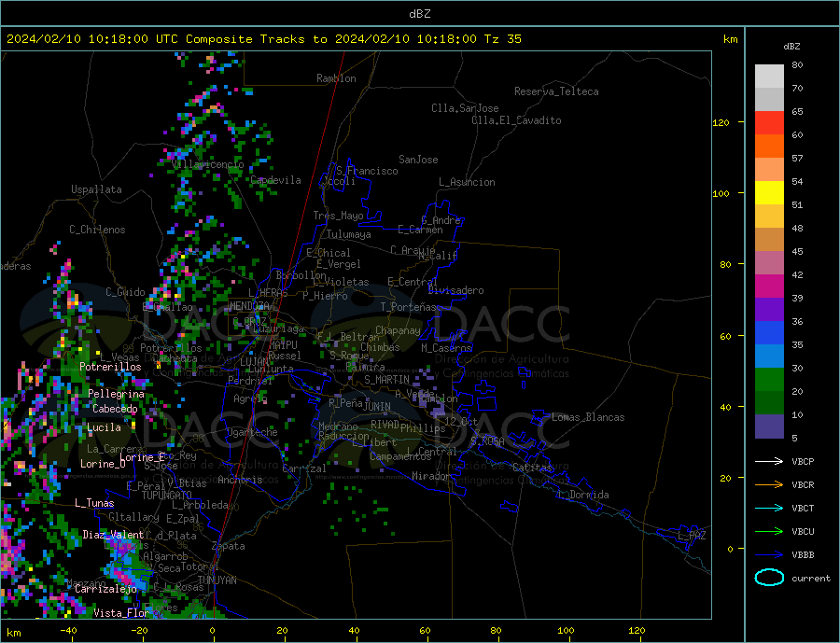Viewport: 840px width, 643px height.
Task: Click the Tulumaya label
Action: click(349, 234)
